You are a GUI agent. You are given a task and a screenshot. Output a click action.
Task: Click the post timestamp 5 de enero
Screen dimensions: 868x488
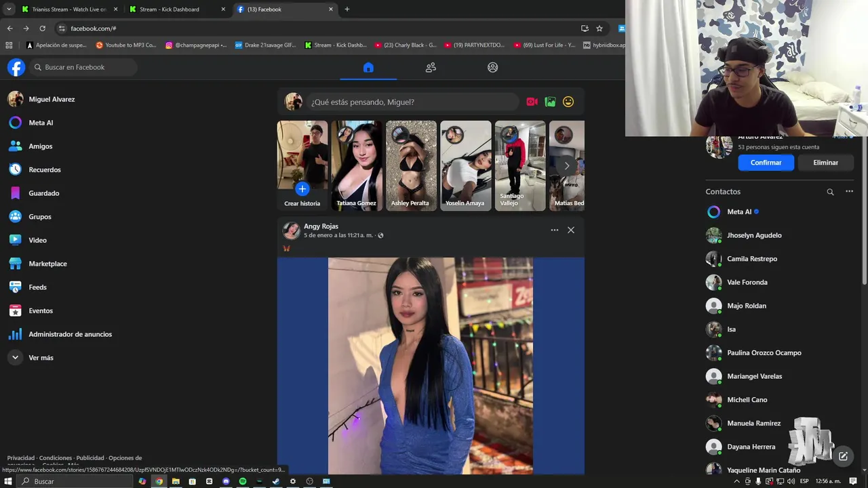[338, 235]
